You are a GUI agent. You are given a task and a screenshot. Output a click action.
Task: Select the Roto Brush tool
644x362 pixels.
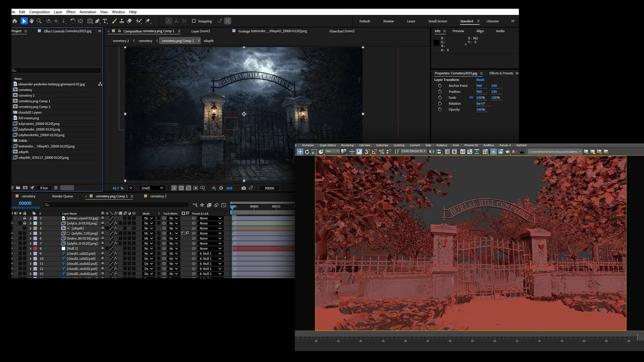139,21
